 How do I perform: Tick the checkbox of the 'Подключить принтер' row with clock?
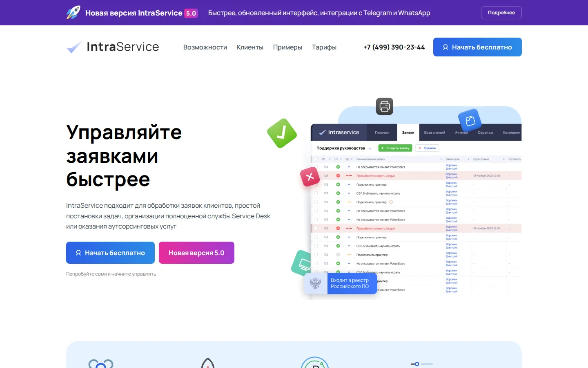tap(316, 202)
